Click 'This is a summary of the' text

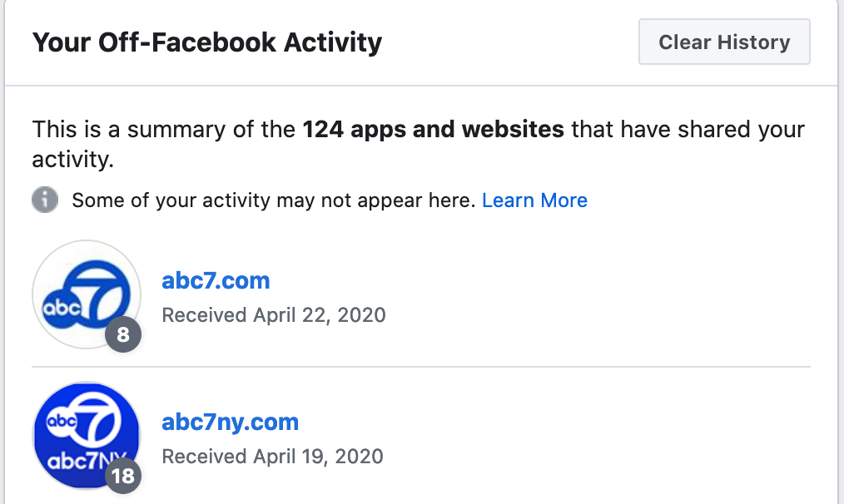(x=164, y=130)
